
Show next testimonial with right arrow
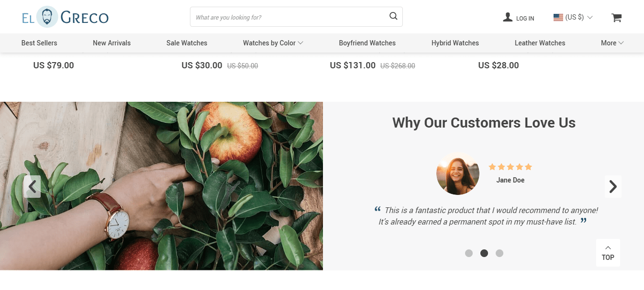point(612,186)
